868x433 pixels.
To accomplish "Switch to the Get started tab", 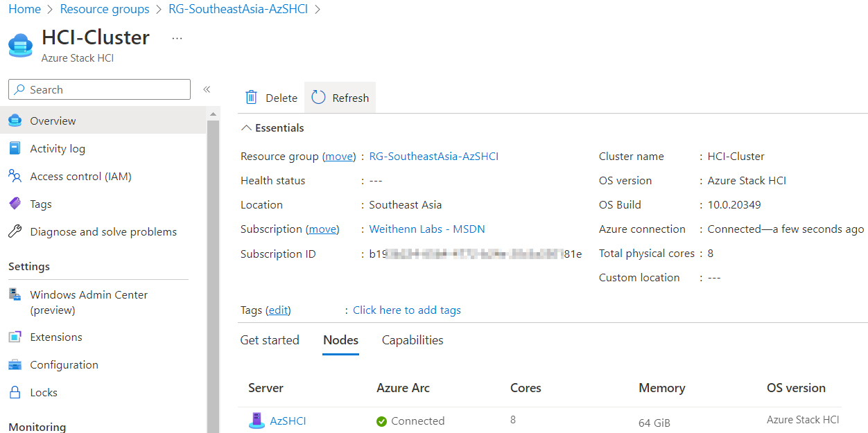I will pyautogui.click(x=270, y=340).
